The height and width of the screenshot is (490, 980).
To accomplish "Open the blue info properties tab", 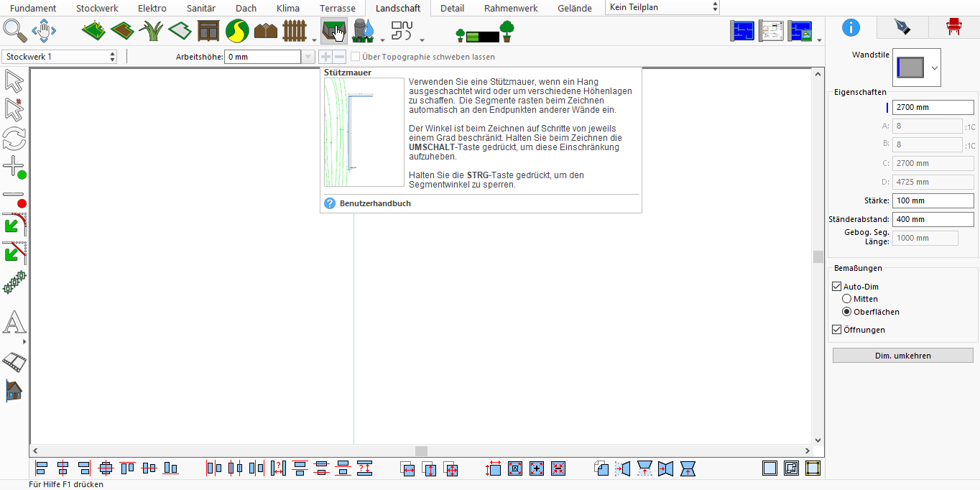I will [x=851, y=27].
